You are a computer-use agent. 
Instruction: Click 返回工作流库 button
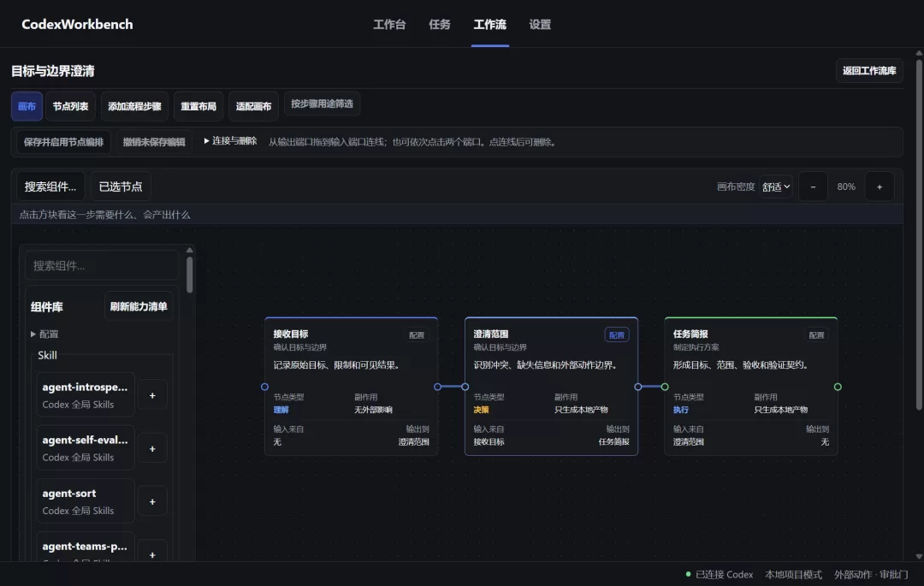(869, 71)
